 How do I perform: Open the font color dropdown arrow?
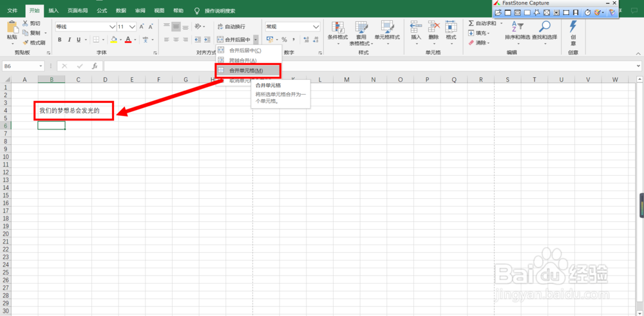click(x=135, y=40)
